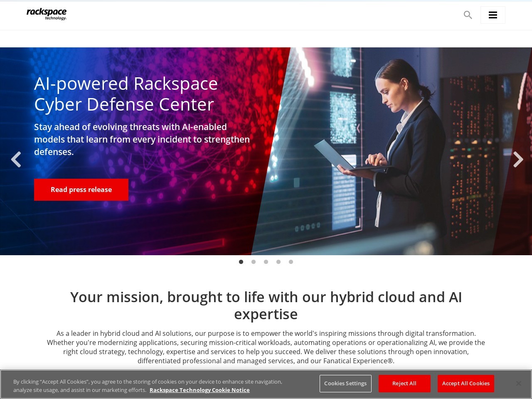Open the Rackspace Technology Cookie Notice link
The height and width of the screenshot is (399, 532).
click(x=199, y=390)
